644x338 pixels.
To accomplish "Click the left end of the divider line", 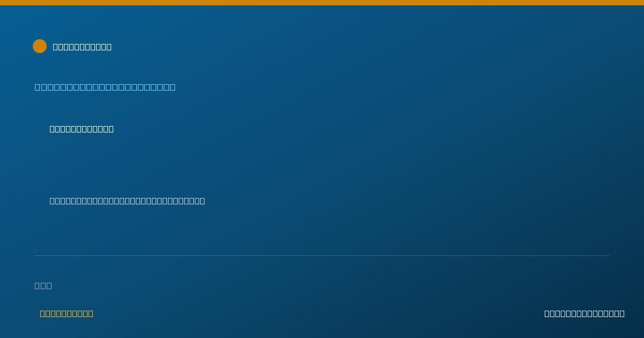I will (x=35, y=255).
